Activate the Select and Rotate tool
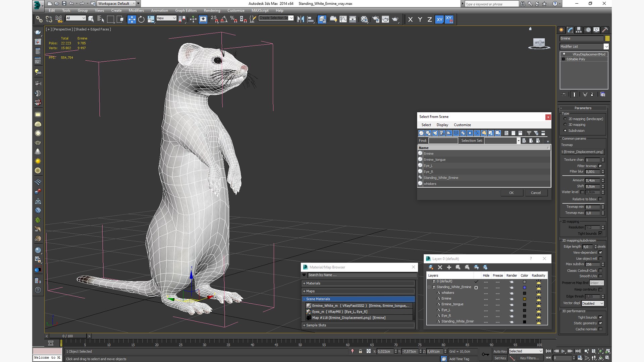 pyautogui.click(x=141, y=19)
